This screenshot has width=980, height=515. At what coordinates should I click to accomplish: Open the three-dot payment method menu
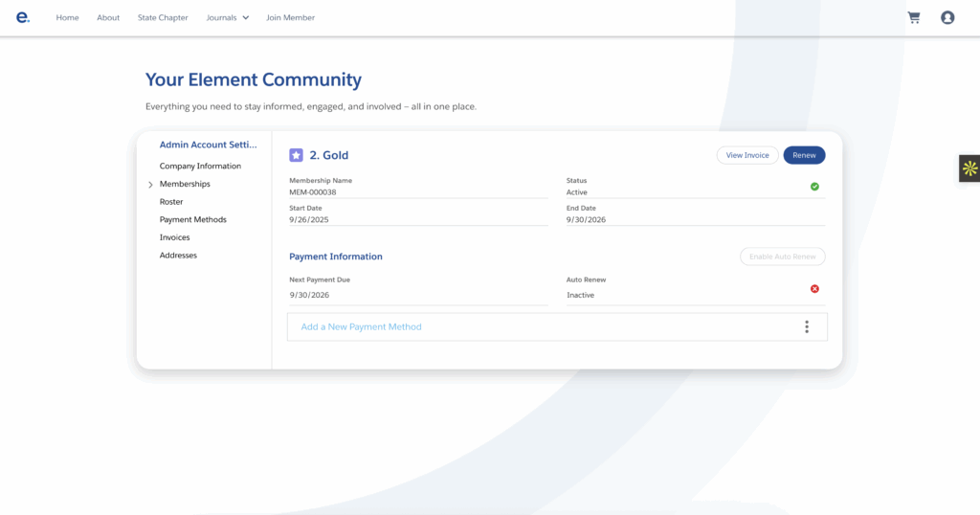tap(807, 326)
